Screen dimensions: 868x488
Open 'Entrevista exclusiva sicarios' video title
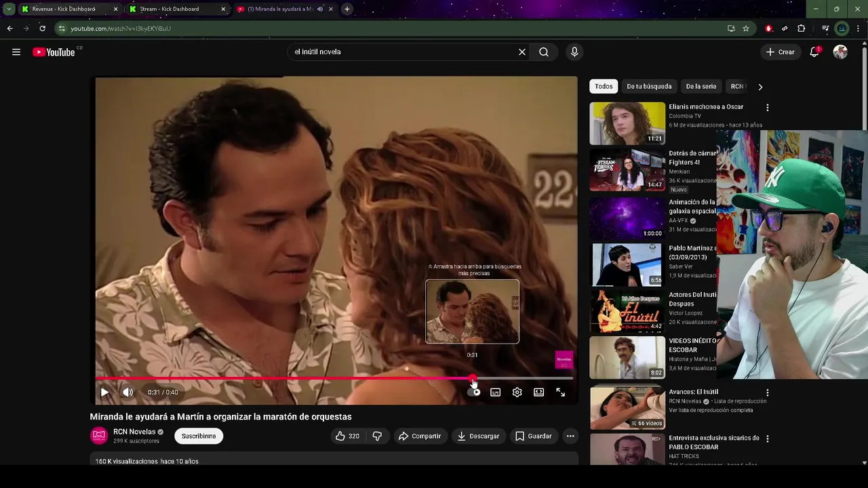point(714,443)
